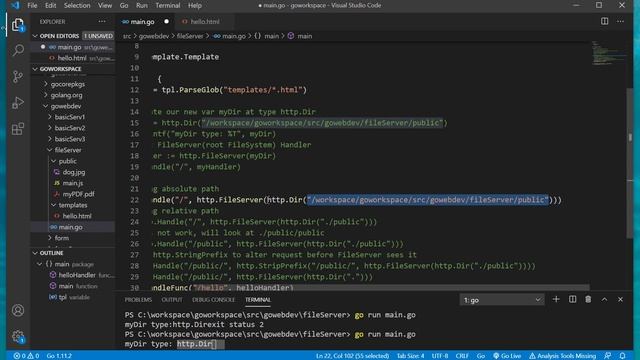
Task: Close the terminal panel
Action: click(x=620, y=300)
